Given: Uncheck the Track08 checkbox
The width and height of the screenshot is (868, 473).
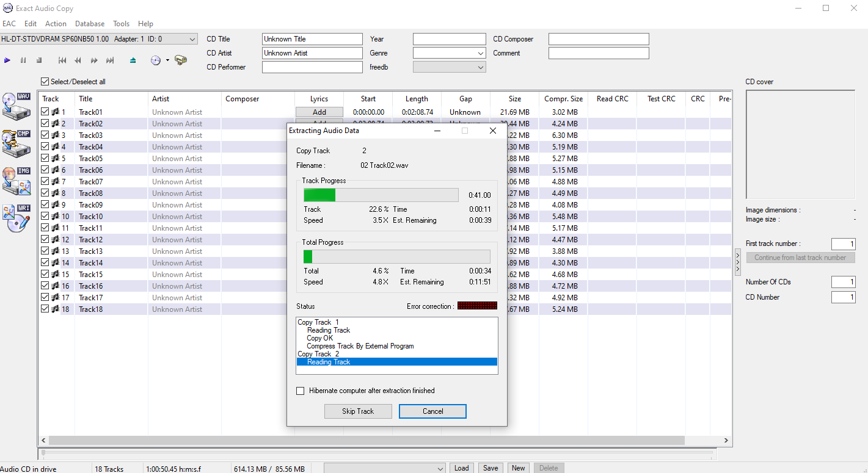Looking at the screenshot, I should coord(45,193).
